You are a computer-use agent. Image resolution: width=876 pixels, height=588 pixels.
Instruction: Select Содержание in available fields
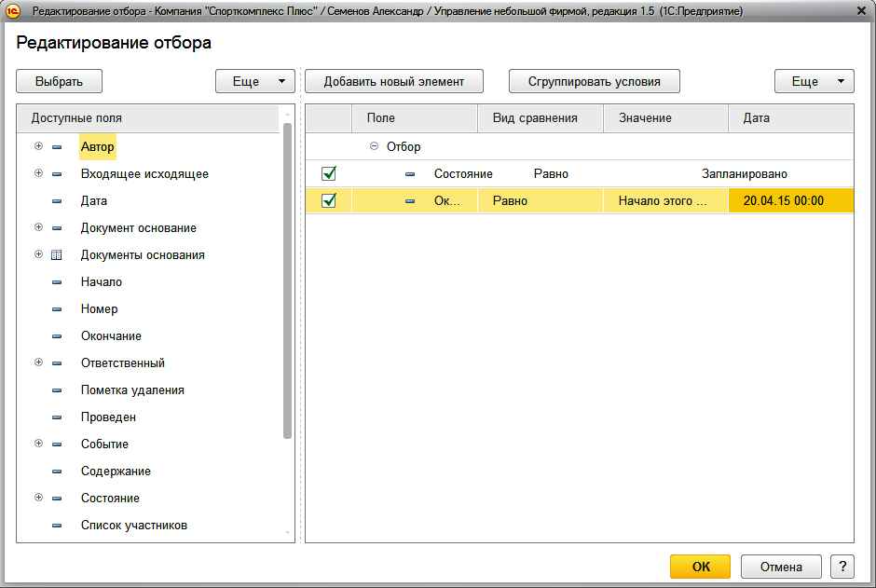[116, 472]
